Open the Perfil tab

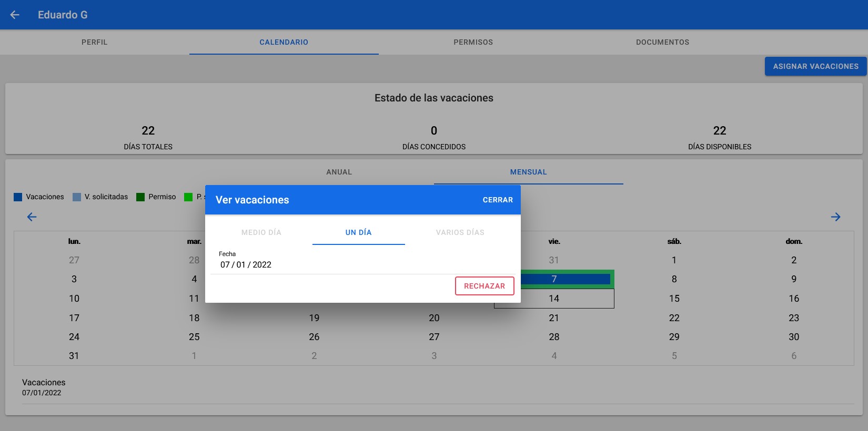tap(95, 42)
